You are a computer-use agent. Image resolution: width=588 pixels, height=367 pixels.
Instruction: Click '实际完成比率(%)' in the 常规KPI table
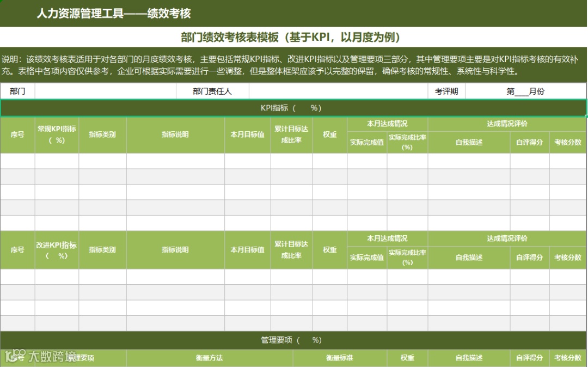[407, 143]
